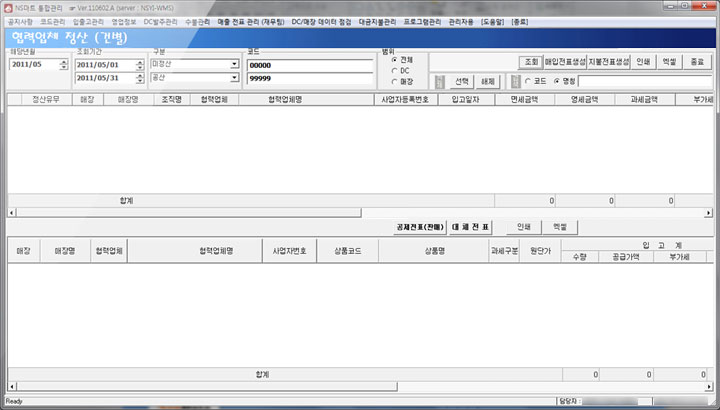720x410 pixels.
Task: Click the 면세금액 column header
Action: click(x=525, y=99)
